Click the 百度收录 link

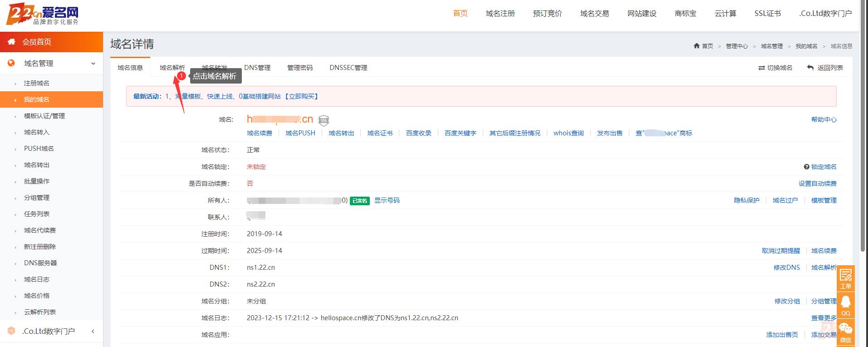418,133
